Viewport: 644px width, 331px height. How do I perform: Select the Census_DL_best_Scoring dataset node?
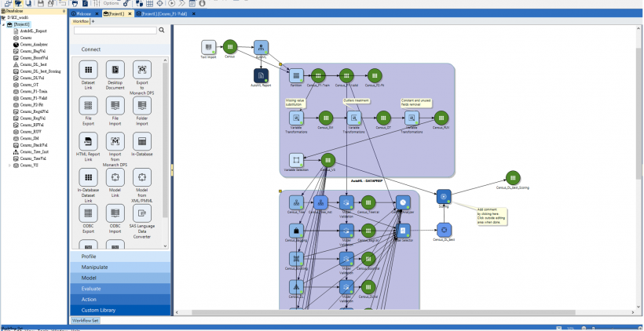512,178
